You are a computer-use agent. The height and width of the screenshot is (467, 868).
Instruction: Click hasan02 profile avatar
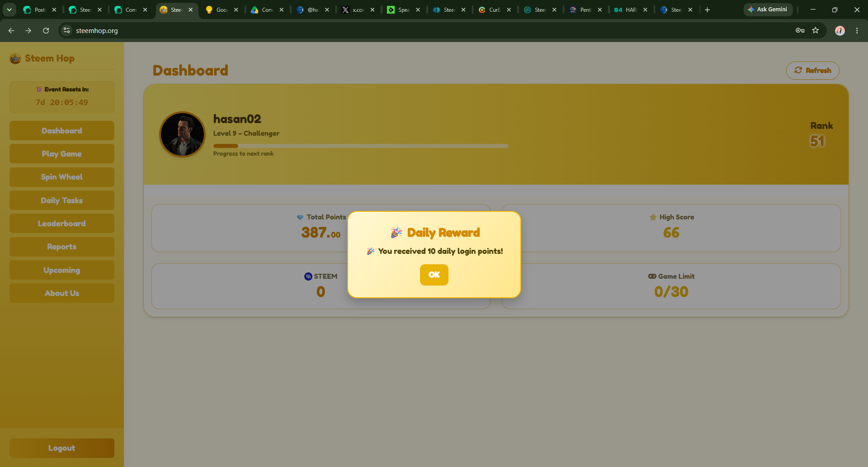tap(183, 134)
